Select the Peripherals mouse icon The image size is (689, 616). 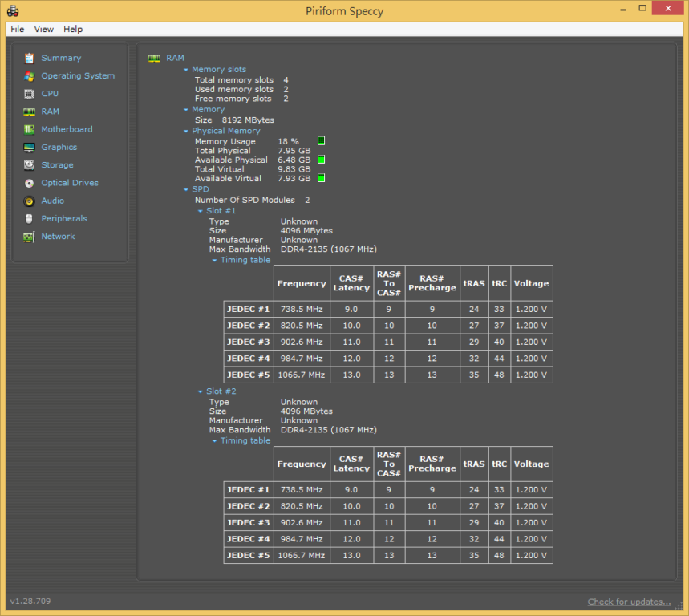[29, 219]
